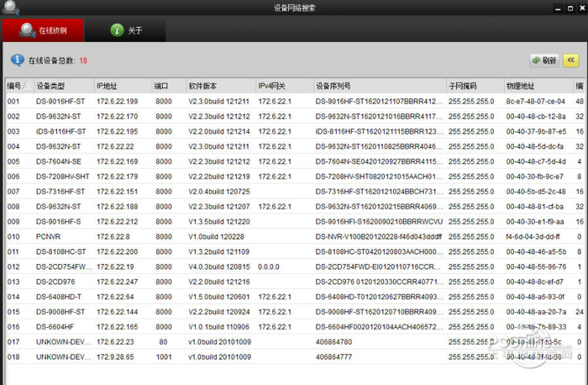Screen dimensions: 588x385
Task: Click the online device count 18
Action: click(x=83, y=61)
